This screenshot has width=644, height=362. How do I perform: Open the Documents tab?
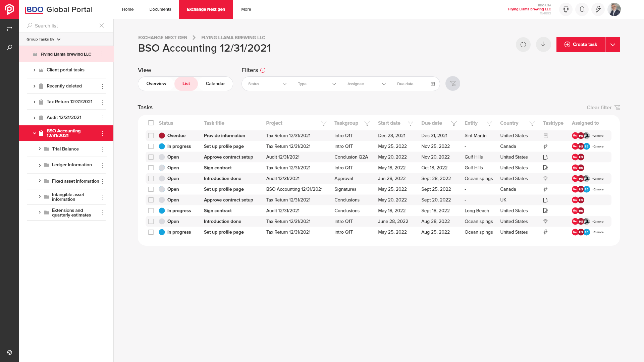click(x=160, y=9)
